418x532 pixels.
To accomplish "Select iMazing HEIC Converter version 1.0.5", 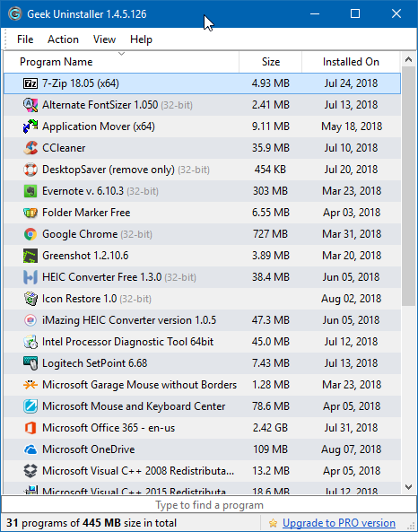I will [x=129, y=320].
